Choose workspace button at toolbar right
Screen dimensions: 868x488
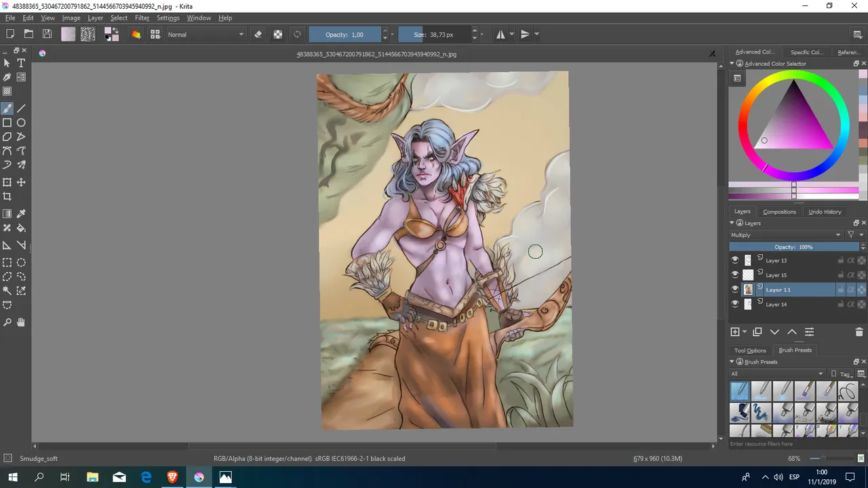click(x=858, y=35)
